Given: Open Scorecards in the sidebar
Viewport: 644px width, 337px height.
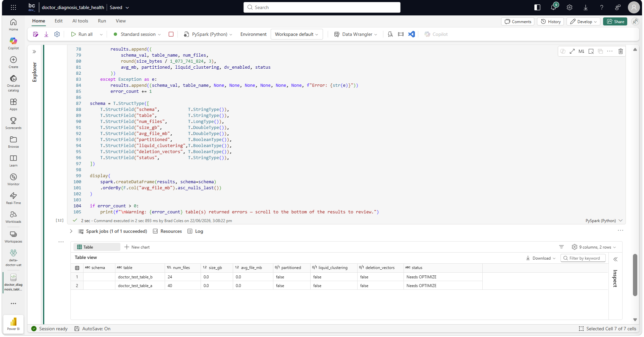Looking at the screenshot, I should (x=13, y=123).
